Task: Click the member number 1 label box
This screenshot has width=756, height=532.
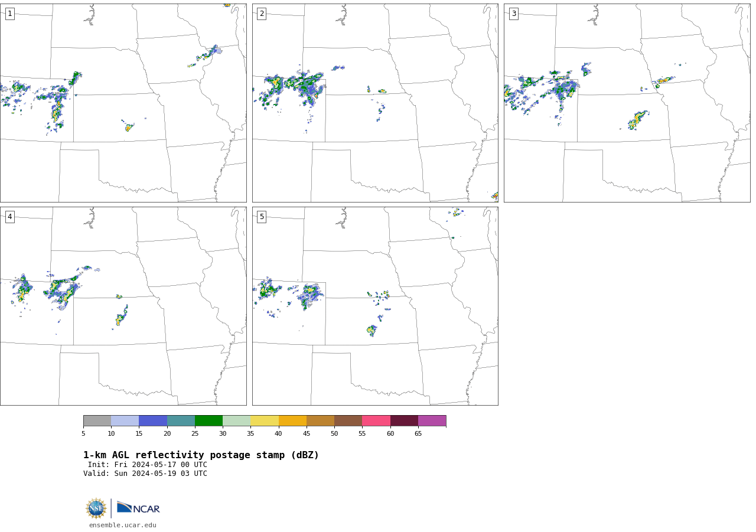Action: (9, 14)
